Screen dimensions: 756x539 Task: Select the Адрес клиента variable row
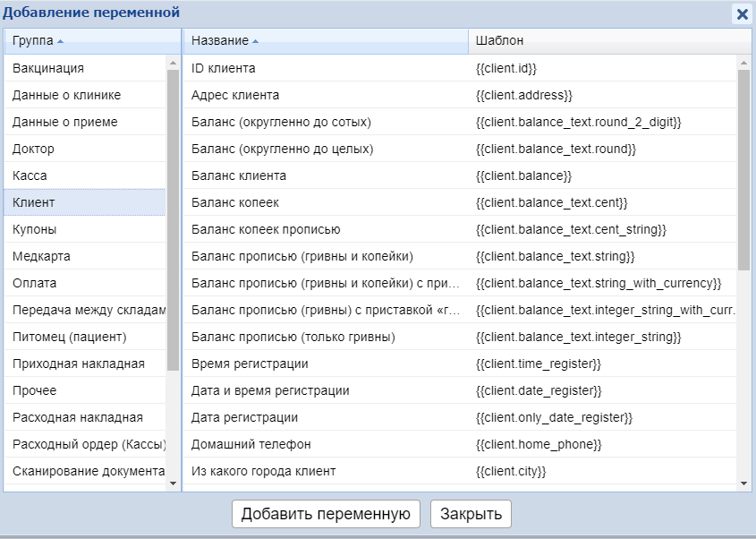tap(235, 95)
